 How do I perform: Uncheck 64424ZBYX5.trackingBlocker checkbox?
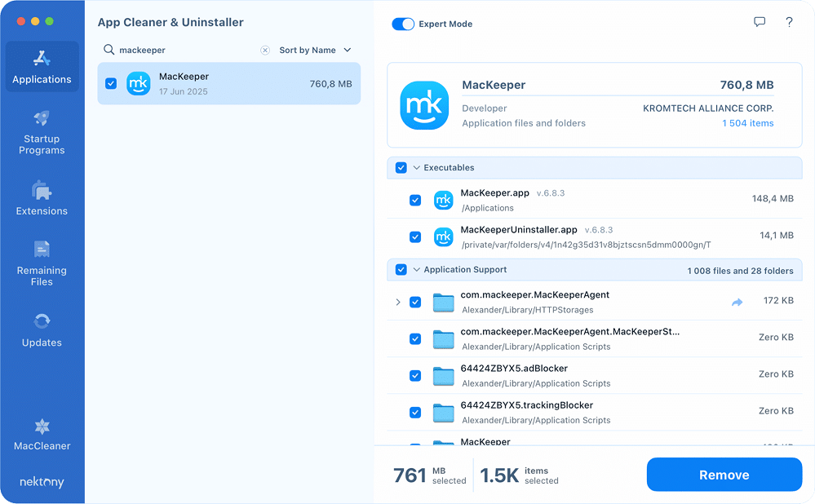coord(415,413)
